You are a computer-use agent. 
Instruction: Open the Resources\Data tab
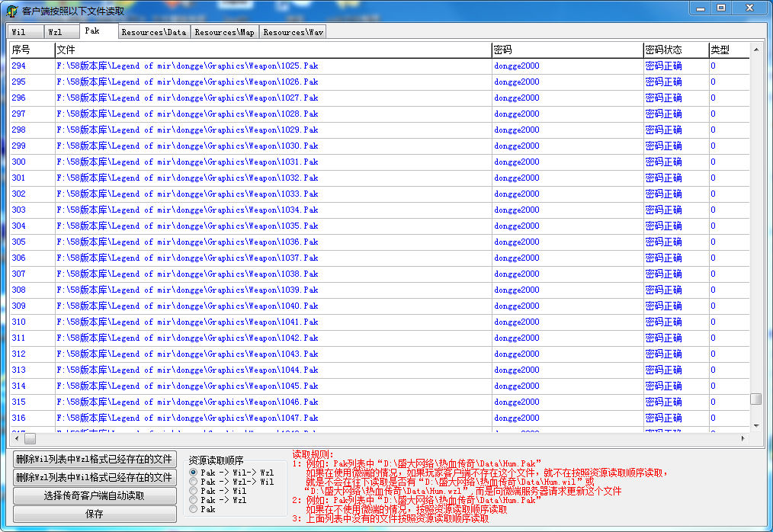tap(153, 32)
